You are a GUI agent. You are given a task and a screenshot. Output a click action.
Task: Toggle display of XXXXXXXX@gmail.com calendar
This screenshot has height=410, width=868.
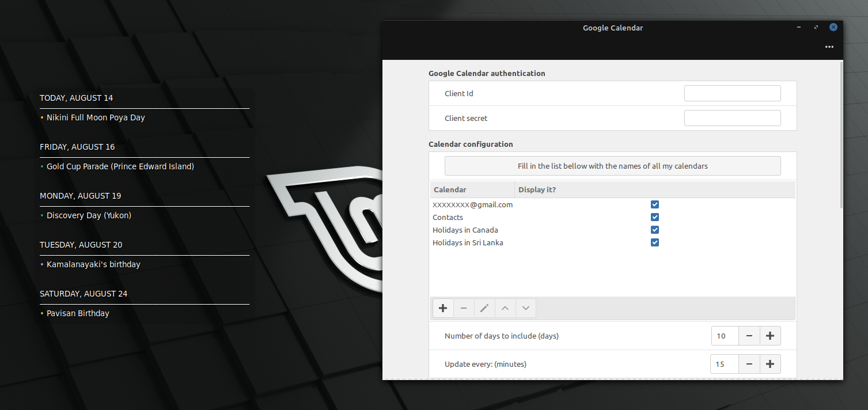point(655,204)
